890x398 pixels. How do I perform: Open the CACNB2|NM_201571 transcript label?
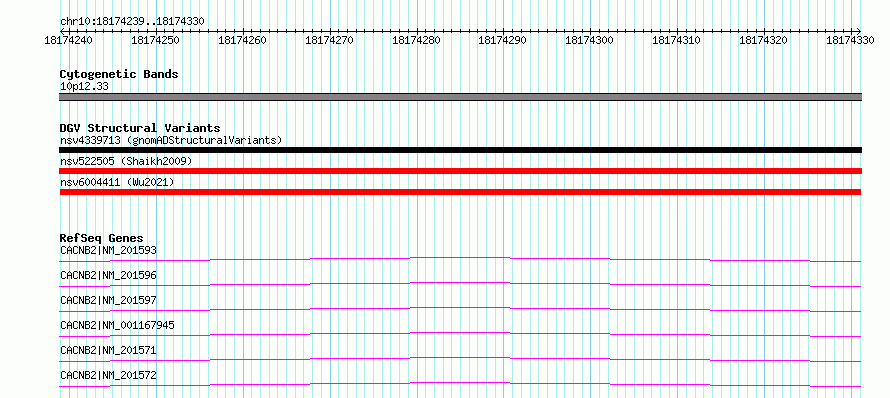[x=108, y=350]
